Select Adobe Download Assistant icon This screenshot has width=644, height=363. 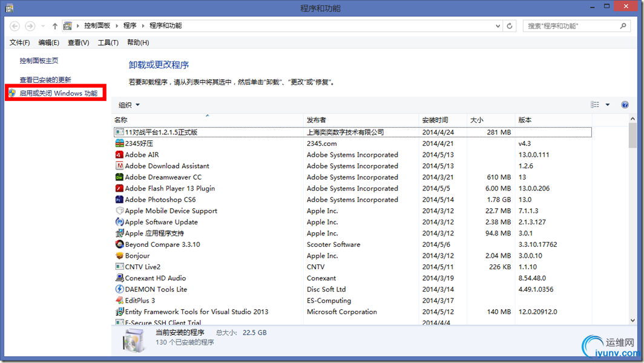click(x=119, y=166)
